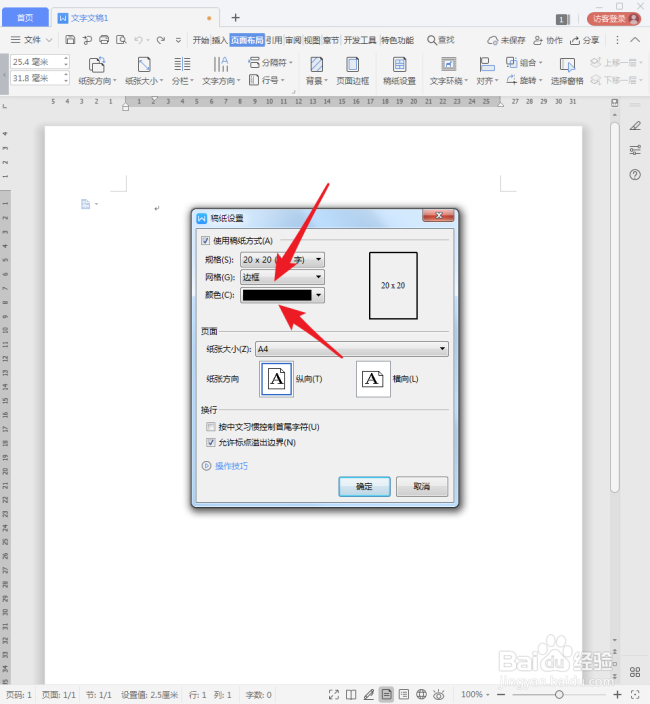The width and height of the screenshot is (650, 704).
Task: Click the 取消 button
Action: tap(422, 486)
